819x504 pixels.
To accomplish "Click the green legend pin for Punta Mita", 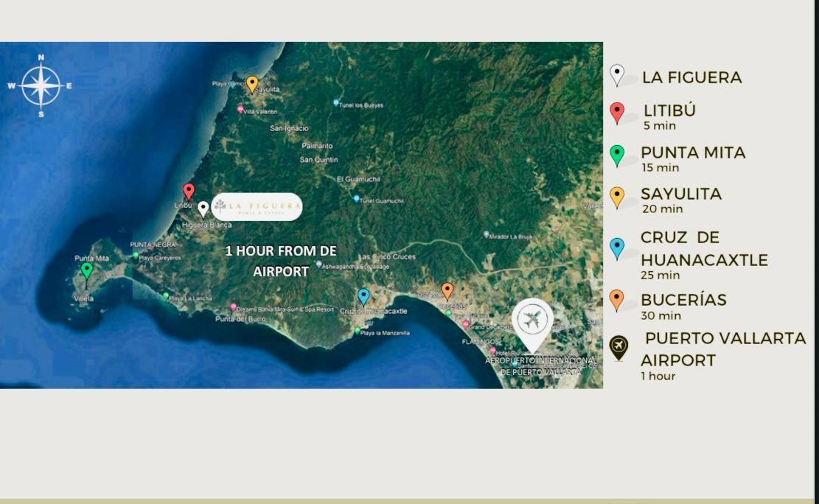I will pyautogui.click(x=617, y=155).
